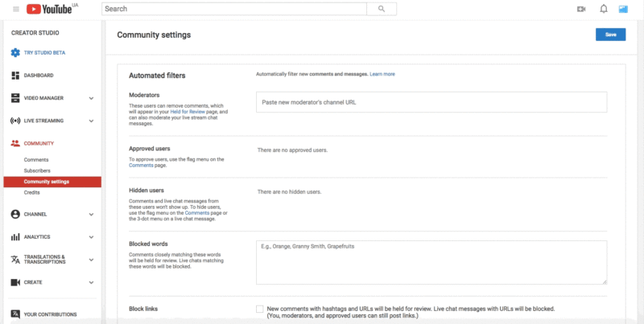The image size is (644, 324).
Task: Click the Blocked words text area
Action: tap(431, 261)
